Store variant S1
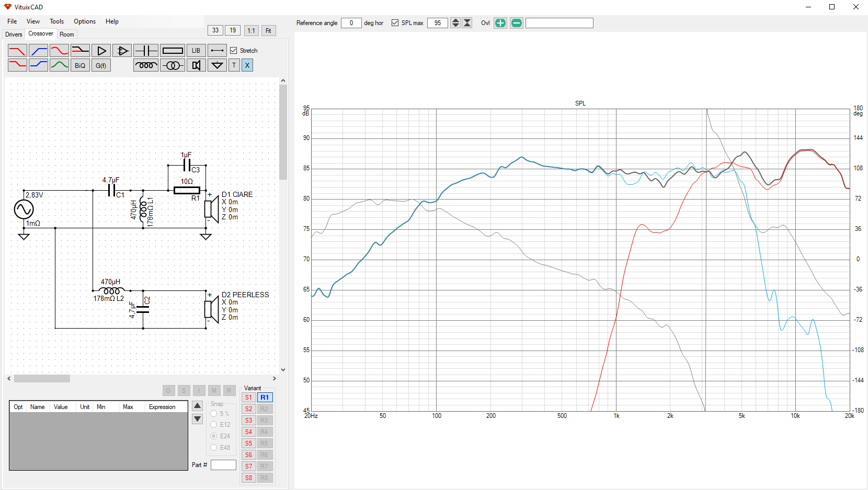 [248, 398]
